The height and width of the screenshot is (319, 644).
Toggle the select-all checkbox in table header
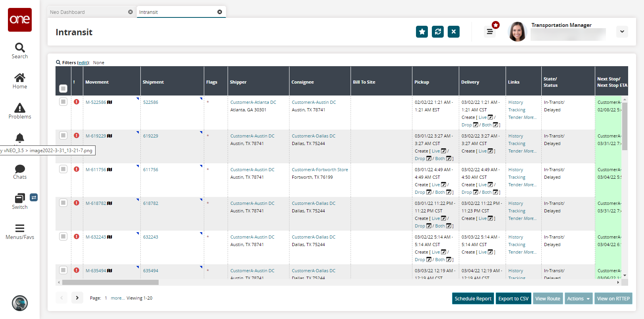coord(63,88)
